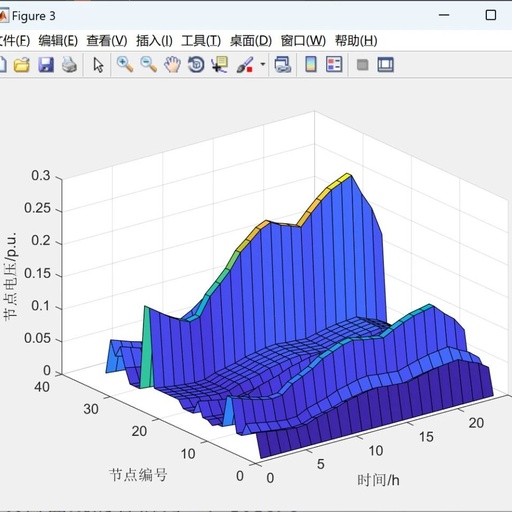Viewport: 512px width, 512px height.
Task: Open the 查看(V) menu
Action: click(107, 41)
